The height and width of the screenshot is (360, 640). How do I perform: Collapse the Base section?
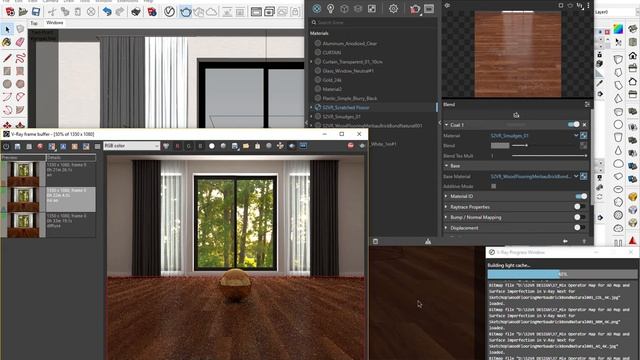pyautogui.click(x=446, y=166)
